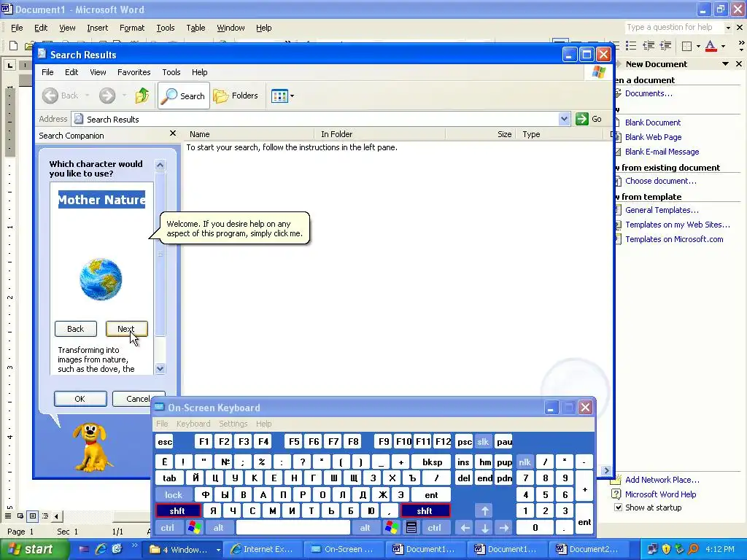Toggle 'Show at startup' checkbox in Word pane

[618, 507]
